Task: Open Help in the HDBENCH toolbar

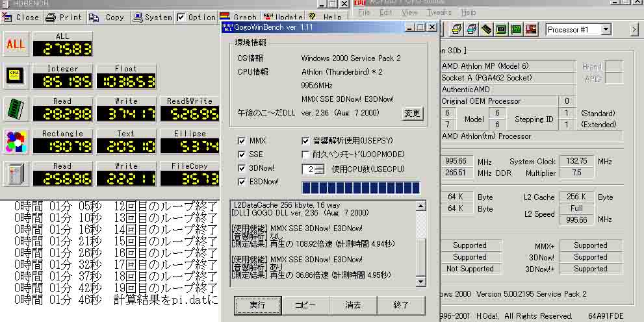Action: pos(326,18)
